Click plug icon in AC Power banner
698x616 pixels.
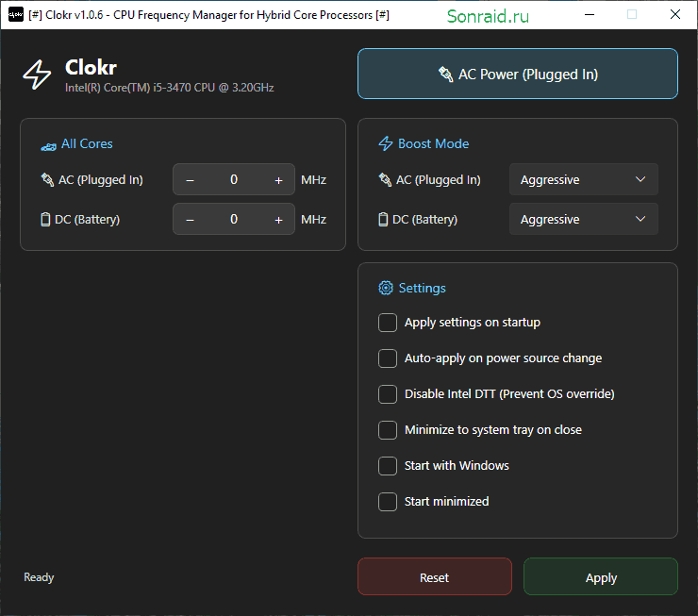[445, 75]
